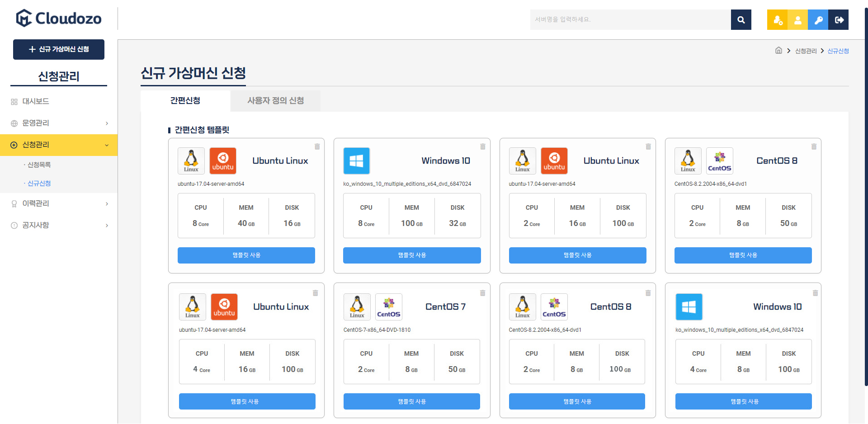
Task: Delete the CentOS 7 template card
Action: (x=482, y=293)
